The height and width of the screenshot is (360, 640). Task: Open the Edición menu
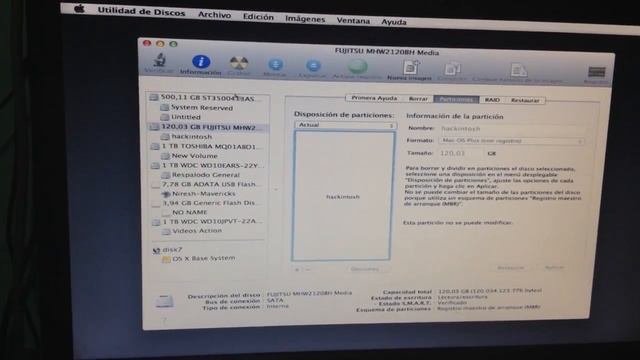(x=258, y=17)
